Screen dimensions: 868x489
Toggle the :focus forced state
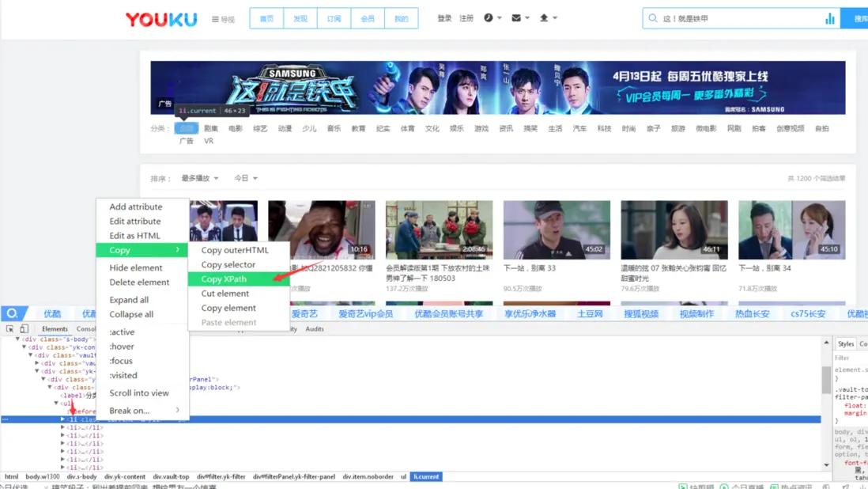point(121,361)
